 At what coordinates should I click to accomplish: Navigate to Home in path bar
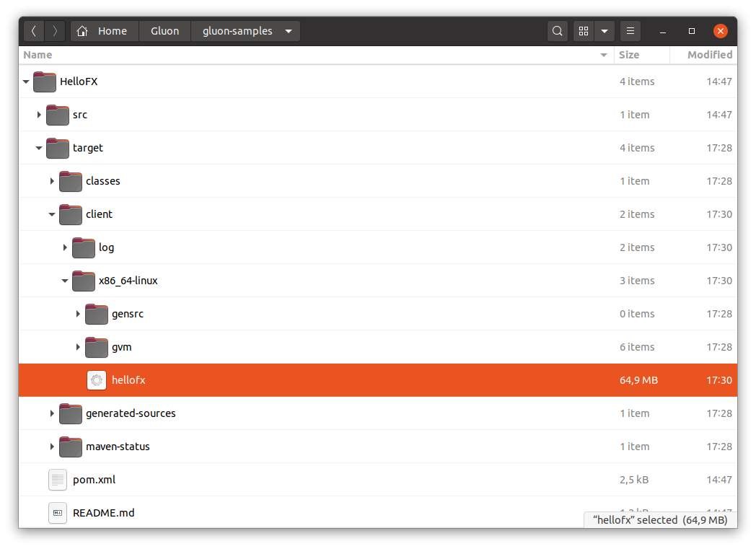tap(105, 31)
